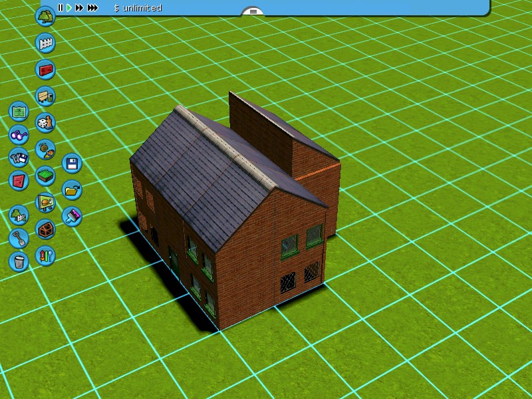Expand the top bar pull-down handle
The height and width of the screenshot is (399, 532).
point(253,11)
